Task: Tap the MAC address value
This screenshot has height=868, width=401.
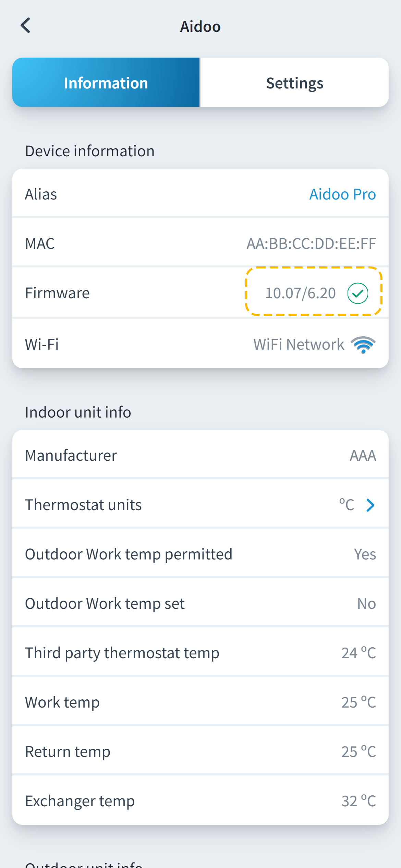Action: (x=311, y=244)
